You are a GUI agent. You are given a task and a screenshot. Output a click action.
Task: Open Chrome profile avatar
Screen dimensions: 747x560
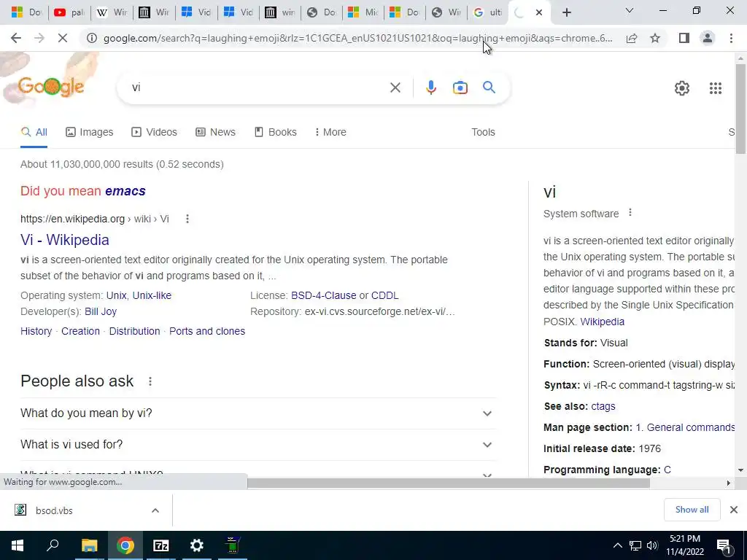[x=708, y=38]
